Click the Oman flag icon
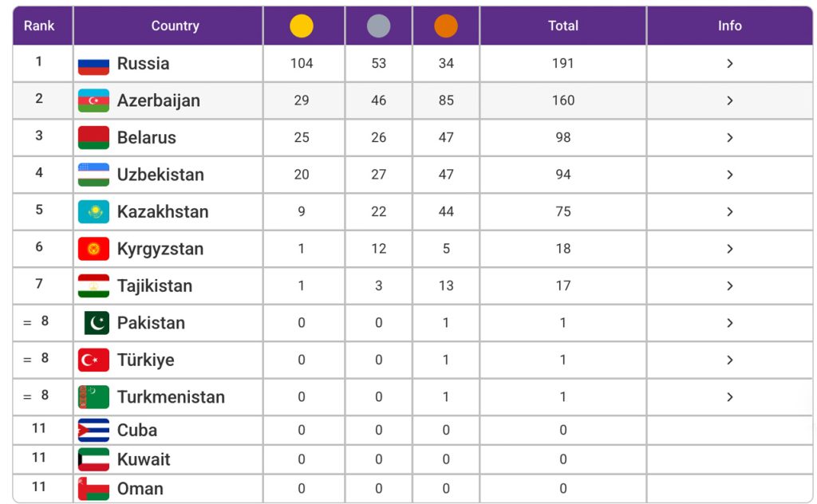This screenshot has height=504, width=817. [93, 489]
